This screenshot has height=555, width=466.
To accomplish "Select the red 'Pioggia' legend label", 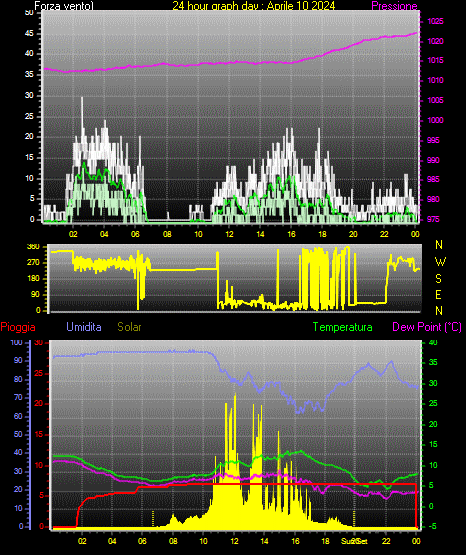I will [18, 327].
